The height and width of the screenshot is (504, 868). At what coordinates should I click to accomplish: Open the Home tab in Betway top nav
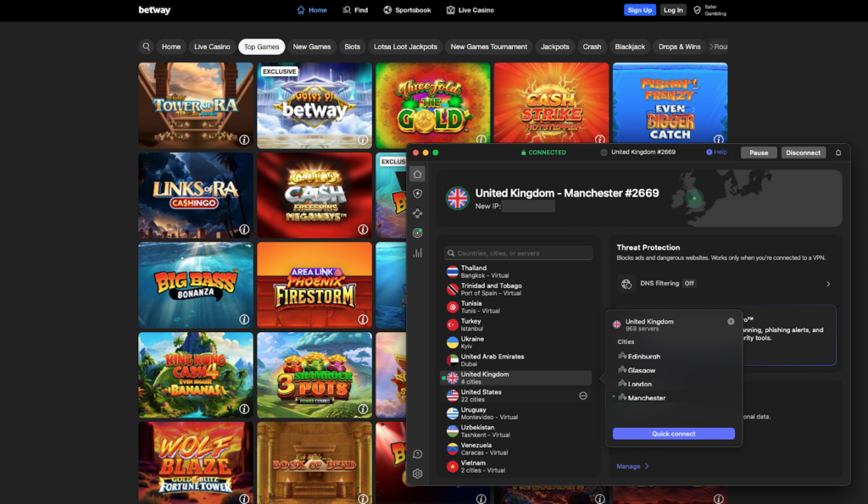(x=312, y=10)
